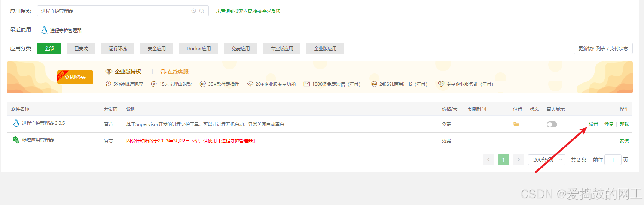Click the 提交需求反馈 green link
This screenshot has width=644, height=205.
267,11
